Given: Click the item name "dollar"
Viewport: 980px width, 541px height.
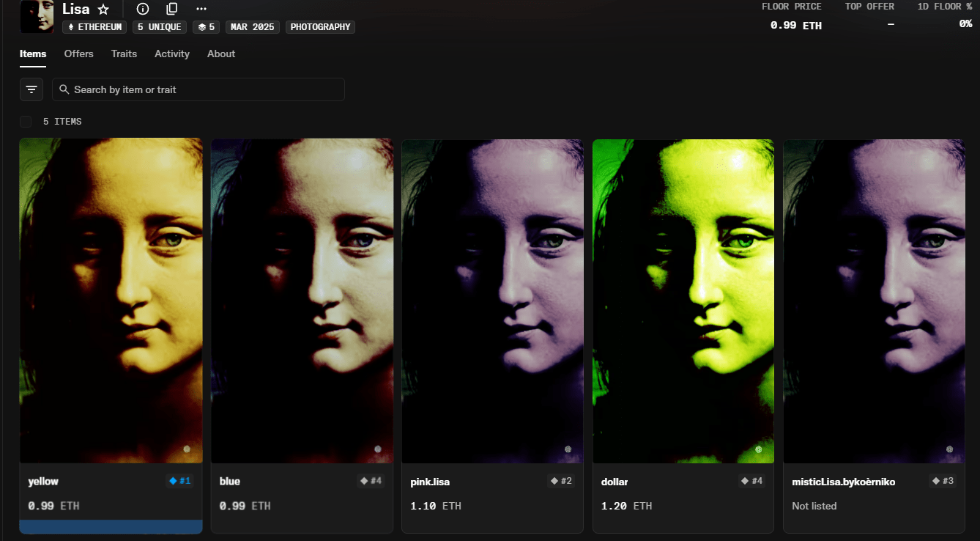Looking at the screenshot, I should pos(615,482).
